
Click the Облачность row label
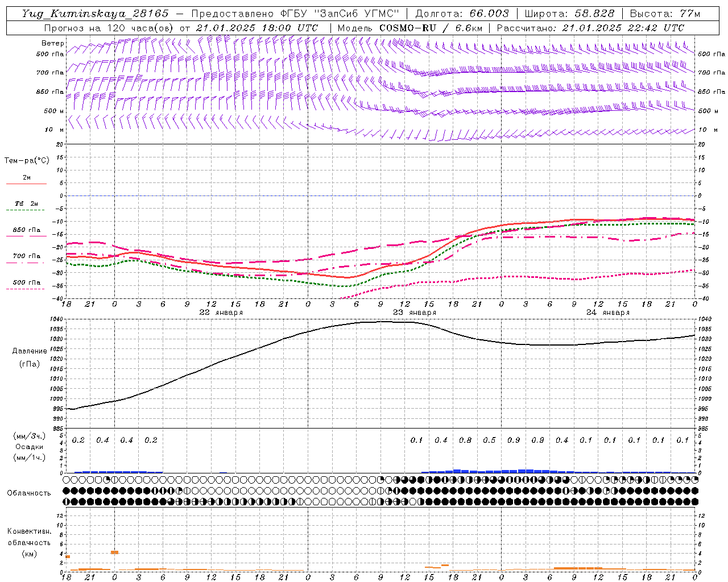[x=29, y=493]
